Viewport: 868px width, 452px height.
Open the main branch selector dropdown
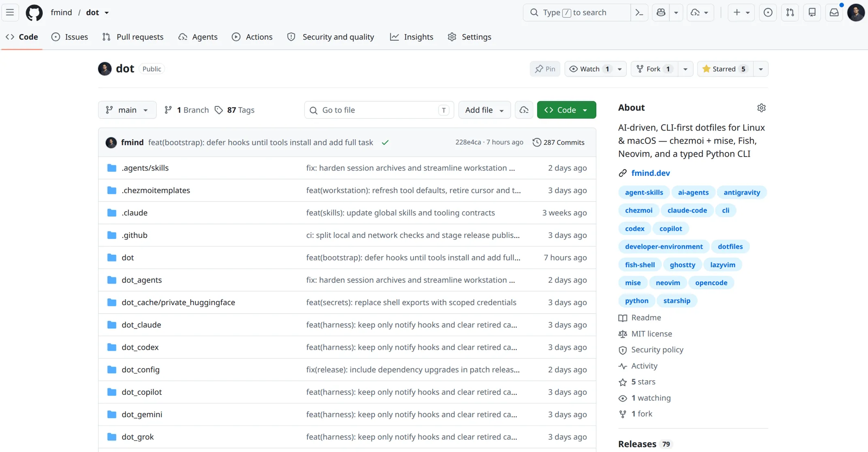pos(127,110)
